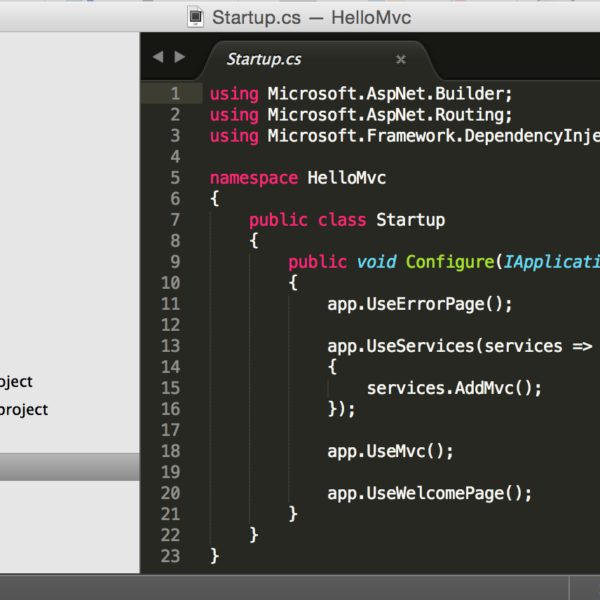This screenshot has width=600, height=600.
Task: Click line number 9 in the gutter
Action: tap(174, 262)
